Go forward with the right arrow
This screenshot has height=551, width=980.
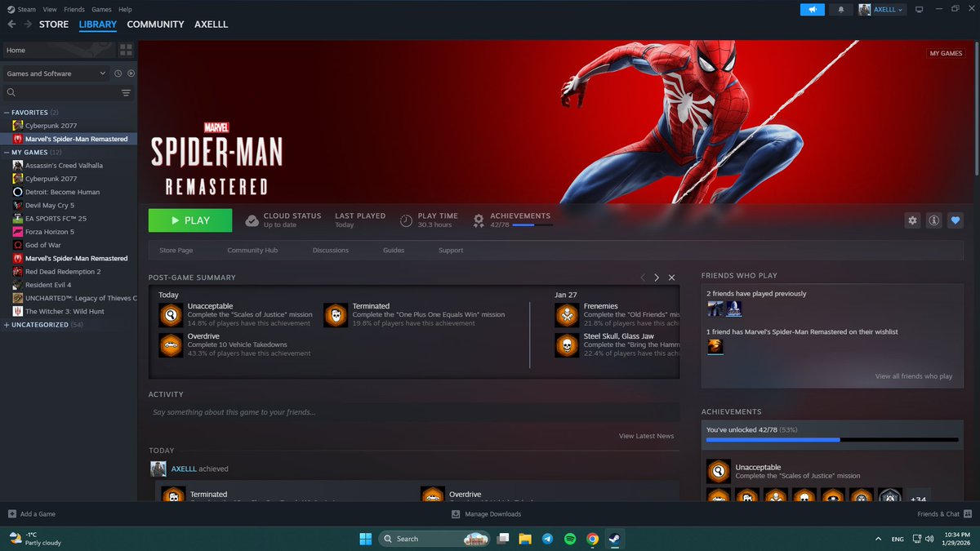pyautogui.click(x=28, y=24)
